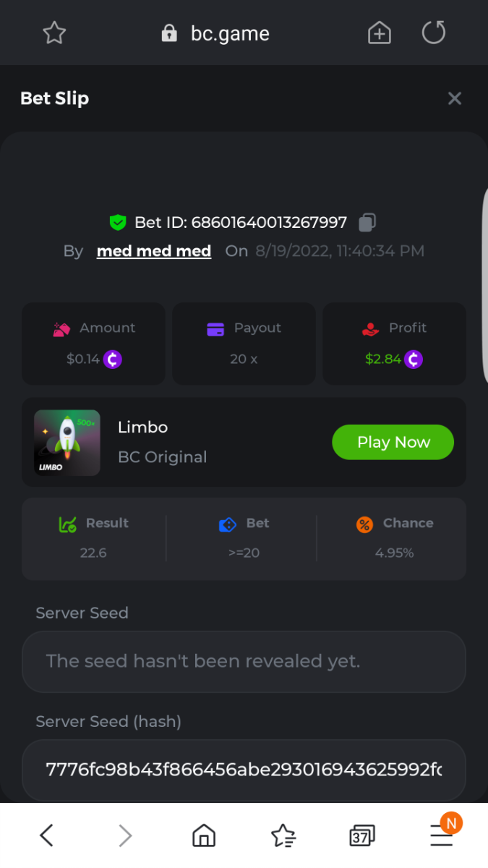
Task: Open the med med med profile link
Action: point(154,251)
